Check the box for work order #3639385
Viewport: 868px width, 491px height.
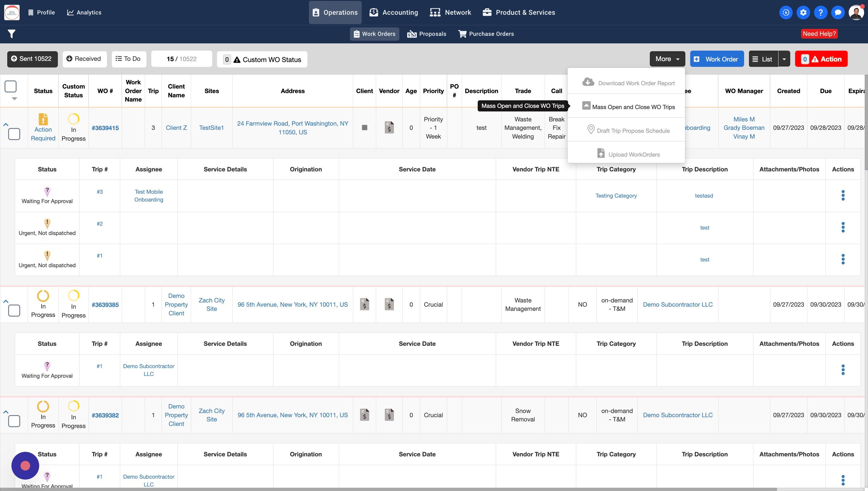[14, 311]
